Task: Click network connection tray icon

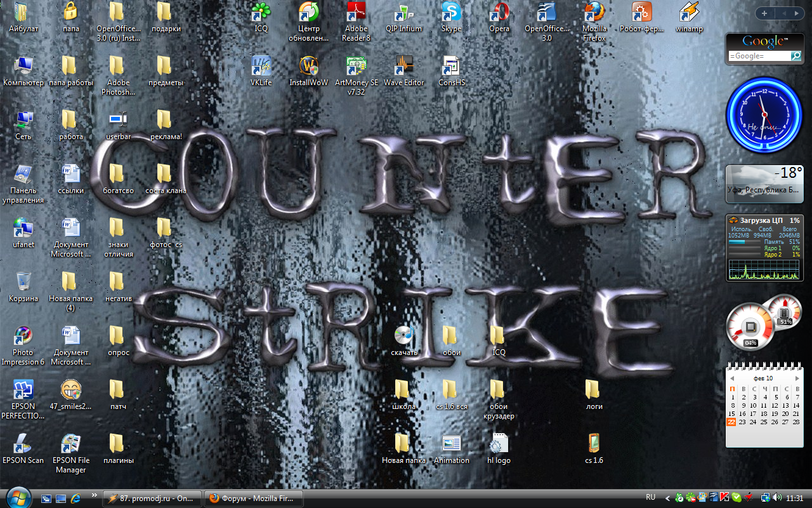Action: tap(766, 497)
